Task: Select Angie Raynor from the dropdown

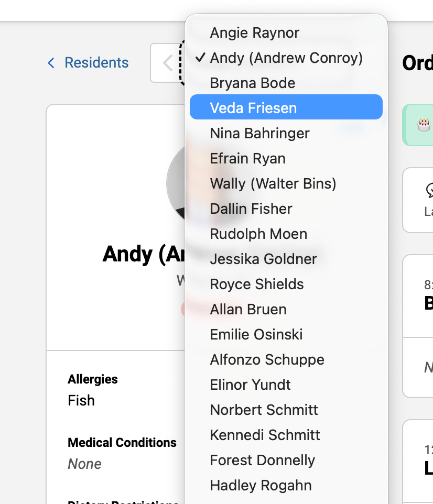Action: (x=254, y=32)
